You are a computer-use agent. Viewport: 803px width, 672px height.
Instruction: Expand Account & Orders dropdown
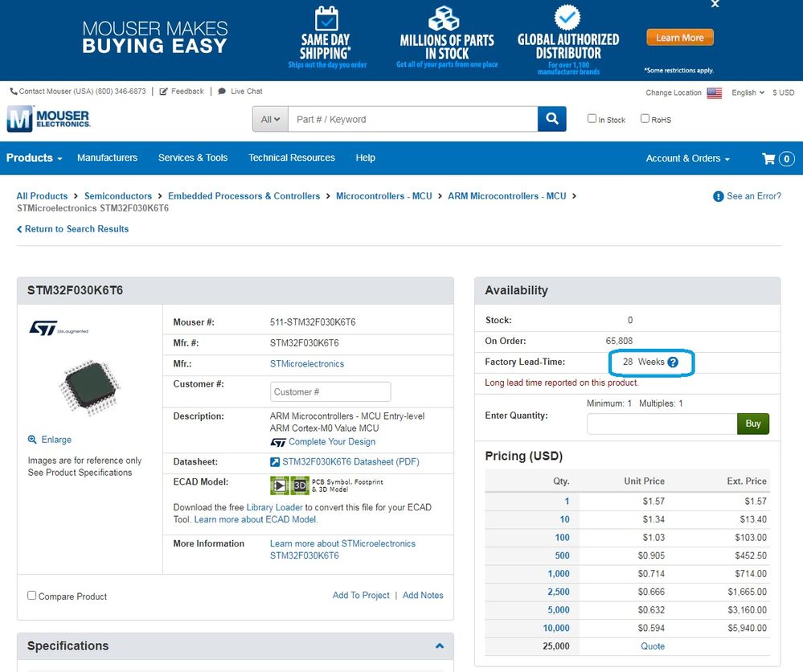(x=687, y=158)
